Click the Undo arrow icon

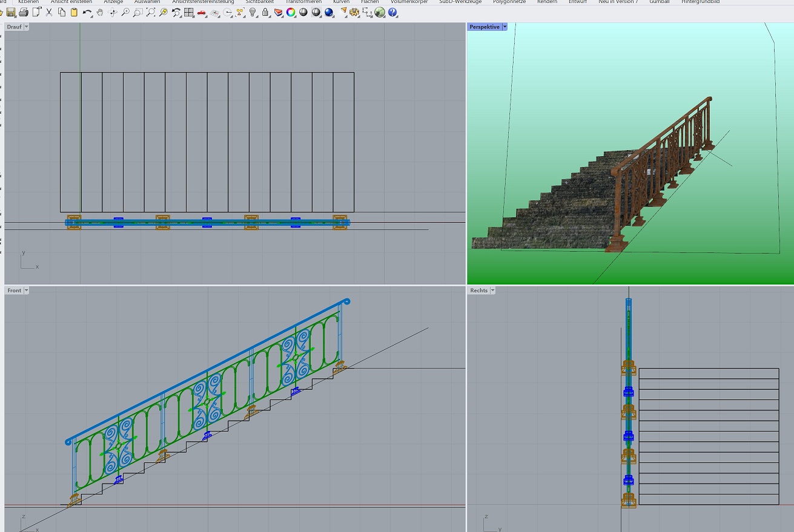point(87,12)
